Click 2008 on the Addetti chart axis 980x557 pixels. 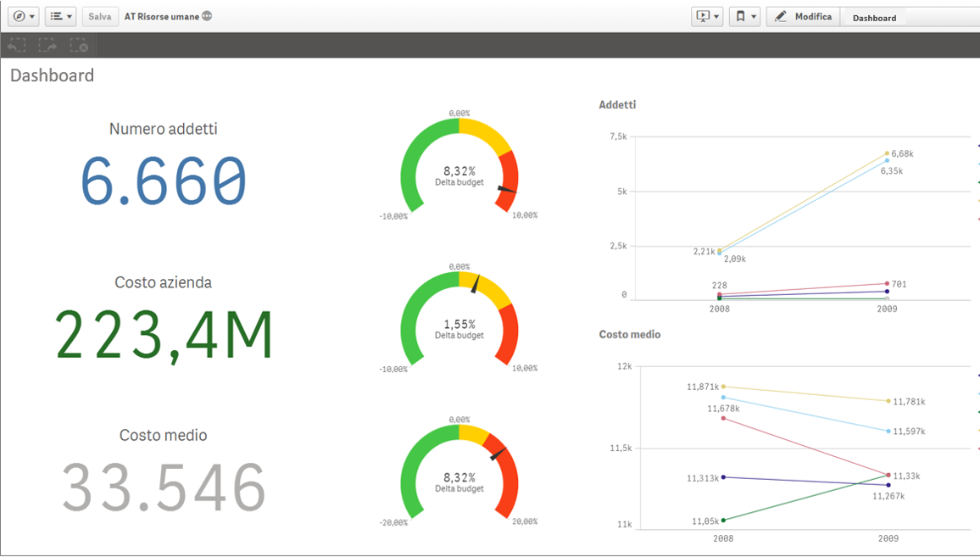720,309
